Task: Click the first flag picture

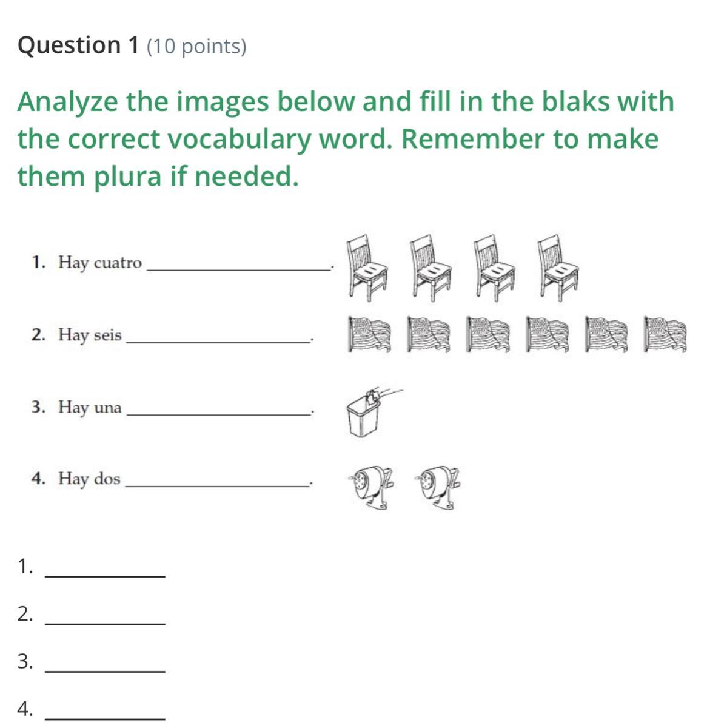Action: pyautogui.click(x=369, y=334)
